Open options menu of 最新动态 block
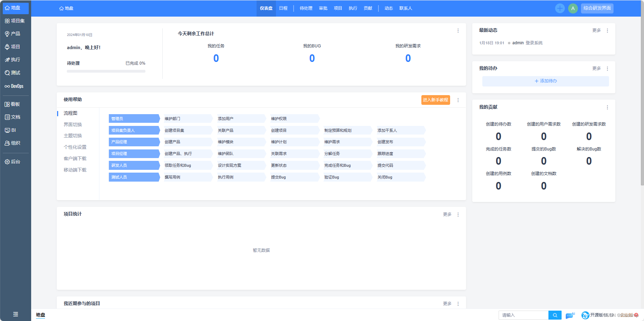 (607, 30)
